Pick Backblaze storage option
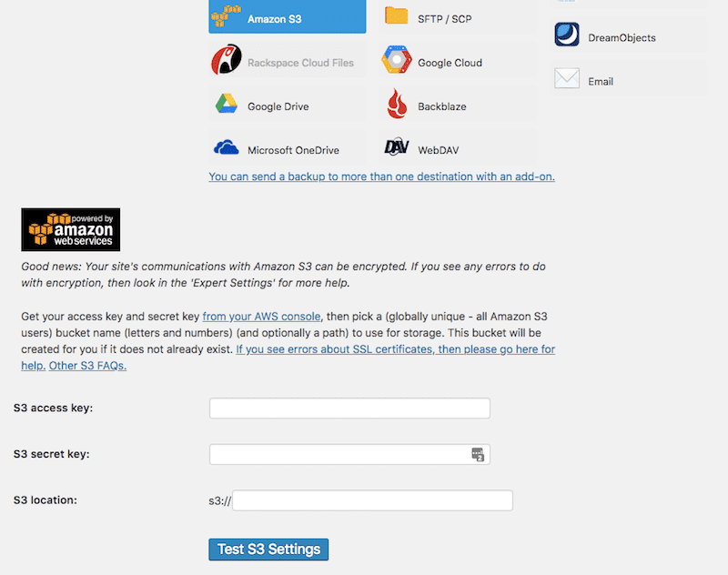Image resolution: width=728 pixels, height=575 pixels. pos(458,104)
